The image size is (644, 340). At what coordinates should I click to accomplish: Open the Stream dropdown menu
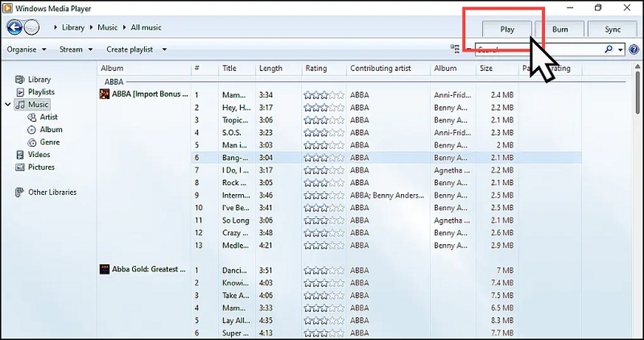point(75,49)
